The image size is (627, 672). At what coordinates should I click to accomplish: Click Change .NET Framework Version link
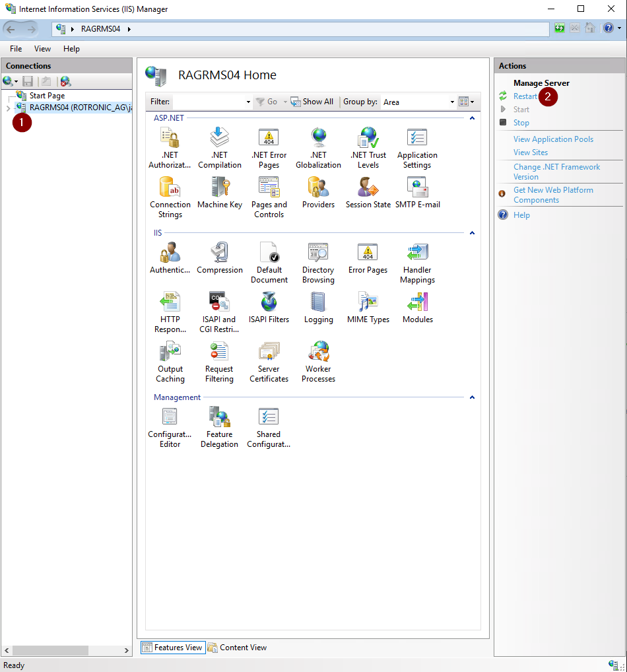point(557,172)
